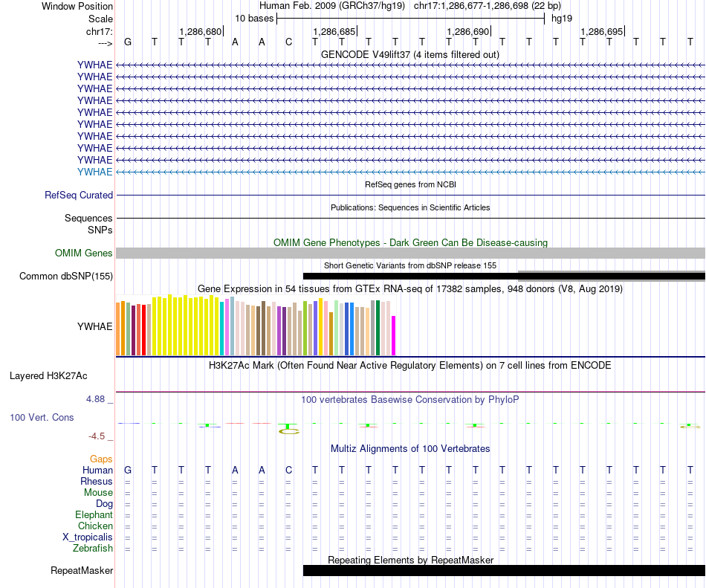Click the Layered H3K27Ac track label
Image resolution: width=706 pixels, height=588 pixels.
click(48, 376)
